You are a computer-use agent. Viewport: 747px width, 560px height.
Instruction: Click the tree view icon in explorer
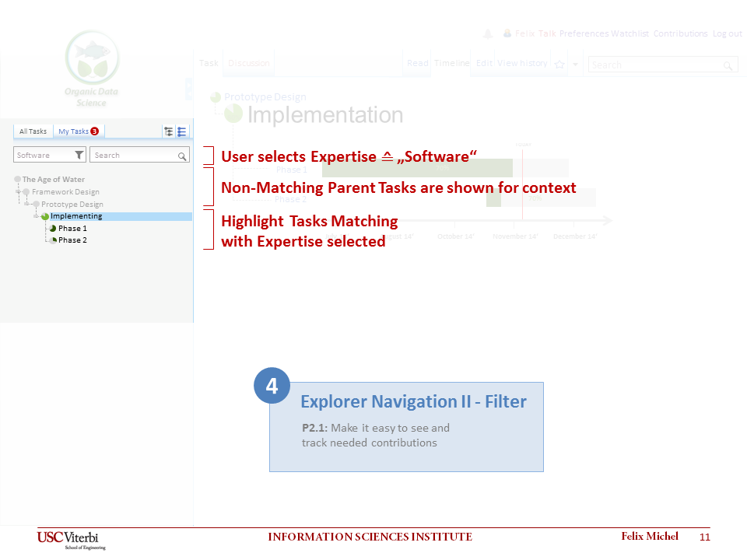[168, 131]
